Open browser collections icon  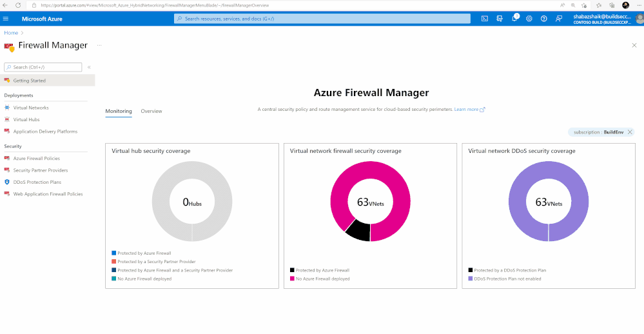point(612,5)
